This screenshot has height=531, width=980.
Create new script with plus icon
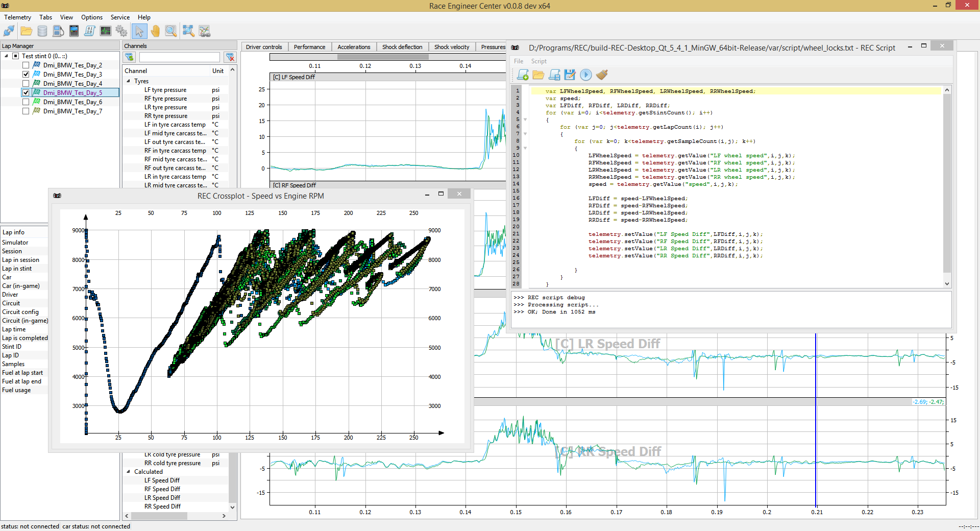coord(523,75)
